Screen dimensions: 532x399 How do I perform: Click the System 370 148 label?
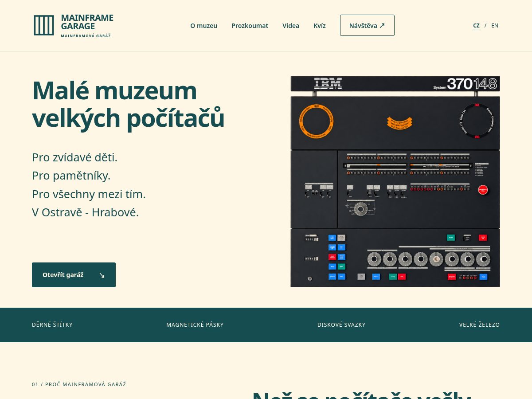click(466, 84)
